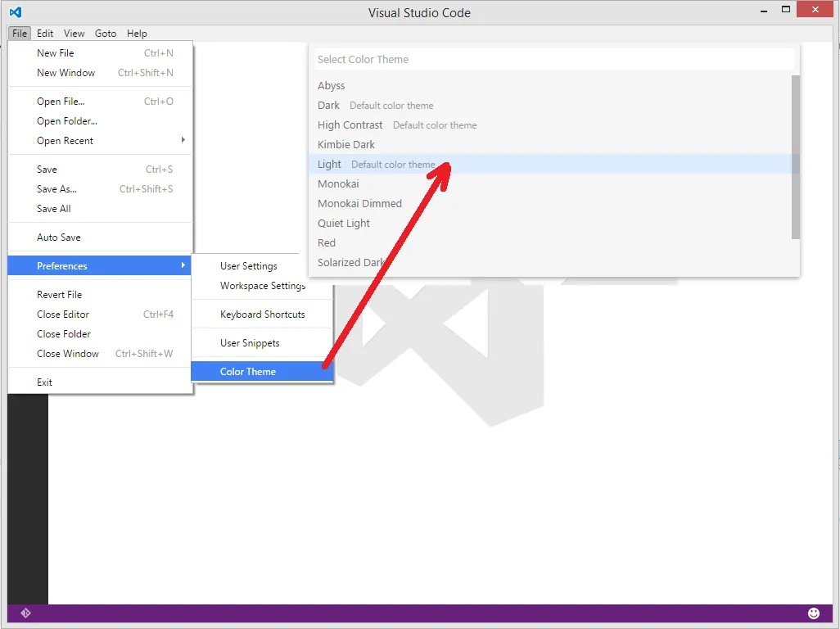Open the Help menu

[137, 34]
